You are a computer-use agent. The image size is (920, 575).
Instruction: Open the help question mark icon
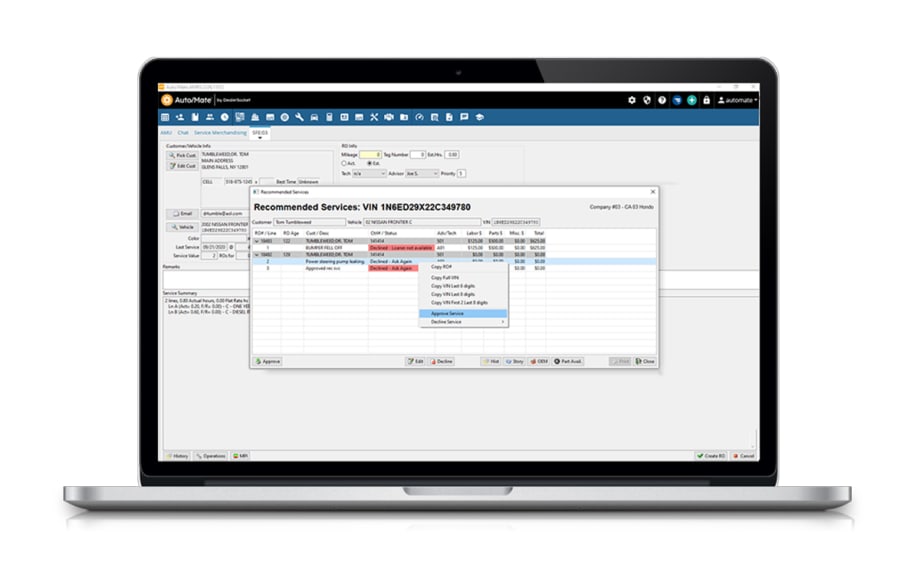(x=662, y=100)
